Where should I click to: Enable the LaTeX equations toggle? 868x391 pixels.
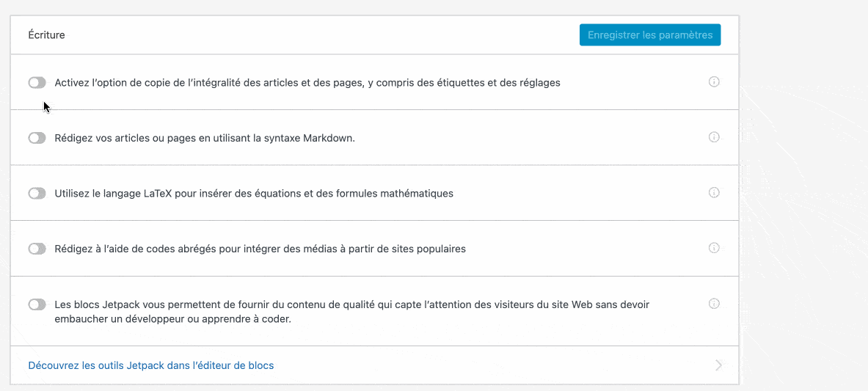pyautogui.click(x=37, y=193)
